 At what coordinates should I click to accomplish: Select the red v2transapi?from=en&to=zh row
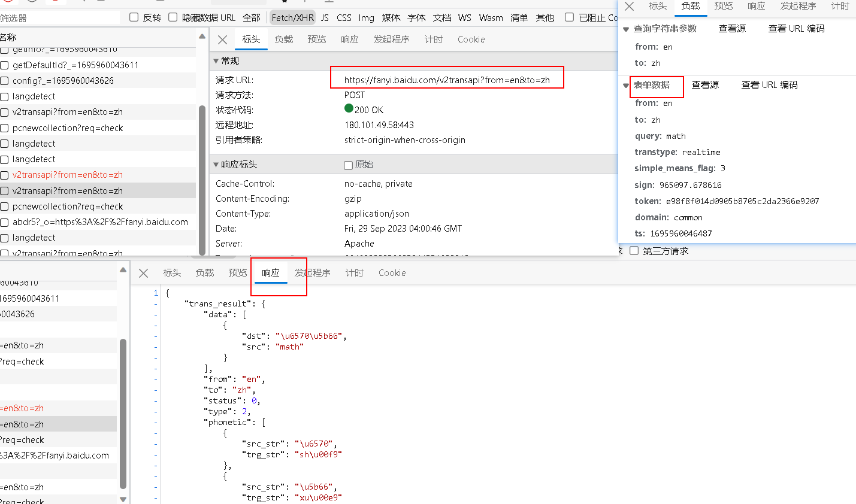(98, 175)
